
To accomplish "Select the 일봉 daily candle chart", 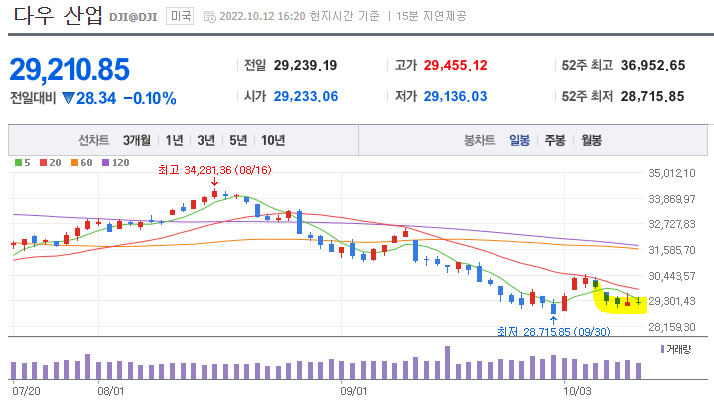I will coord(520,140).
